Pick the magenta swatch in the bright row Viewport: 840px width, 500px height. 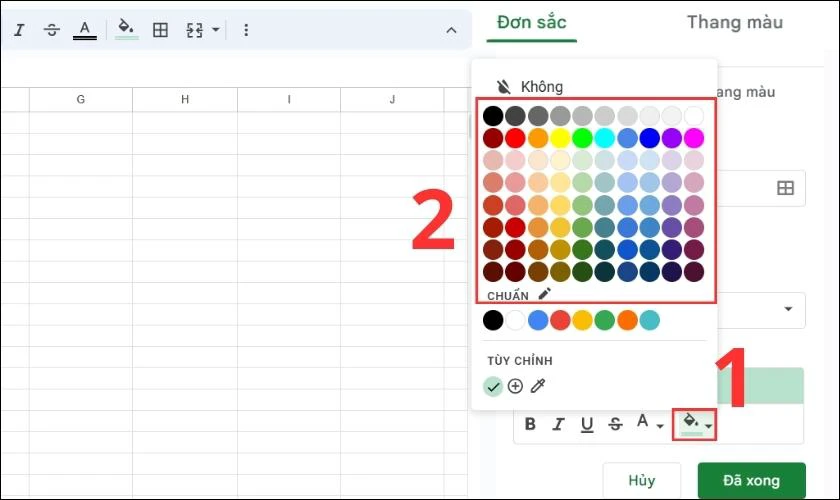click(x=694, y=138)
